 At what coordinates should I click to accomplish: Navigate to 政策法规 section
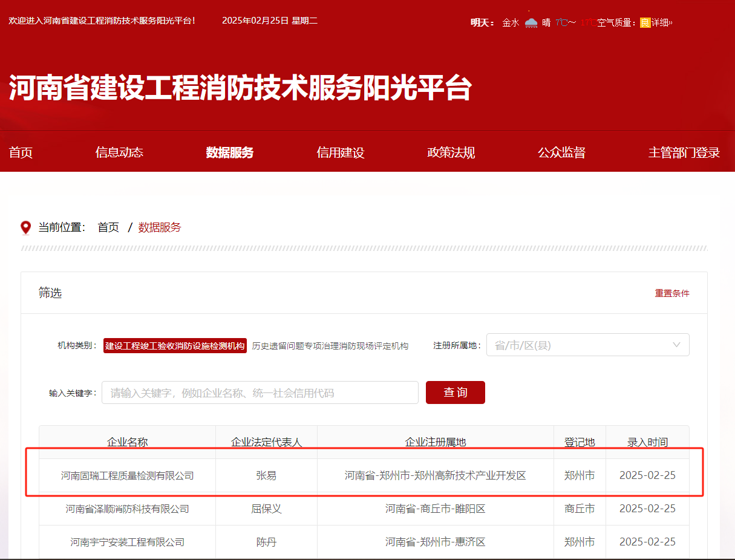tap(451, 152)
